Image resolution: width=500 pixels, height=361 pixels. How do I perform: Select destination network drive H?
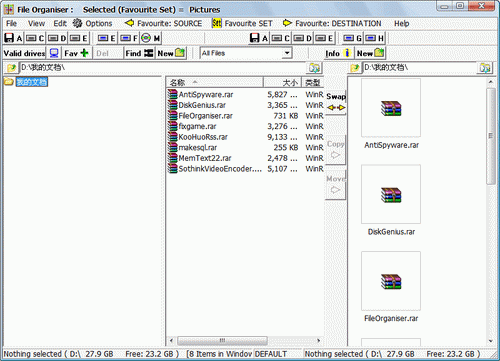pyautogui.click(x=375, y=38)
